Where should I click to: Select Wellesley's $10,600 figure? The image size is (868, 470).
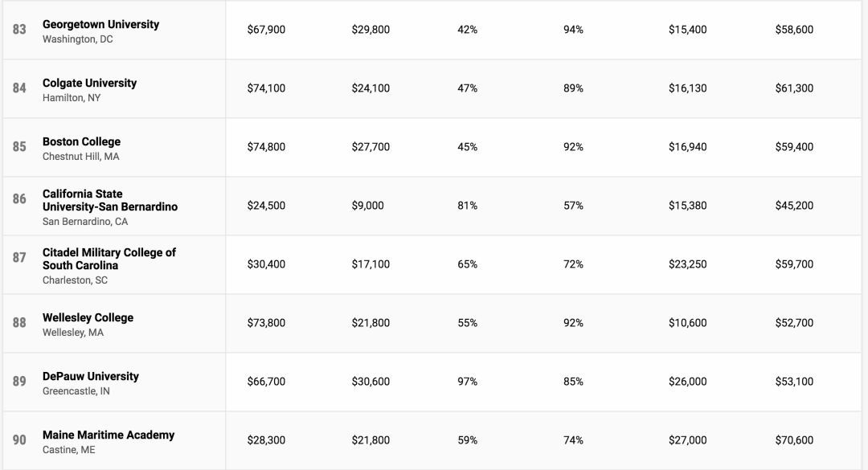tap(687, 323)
